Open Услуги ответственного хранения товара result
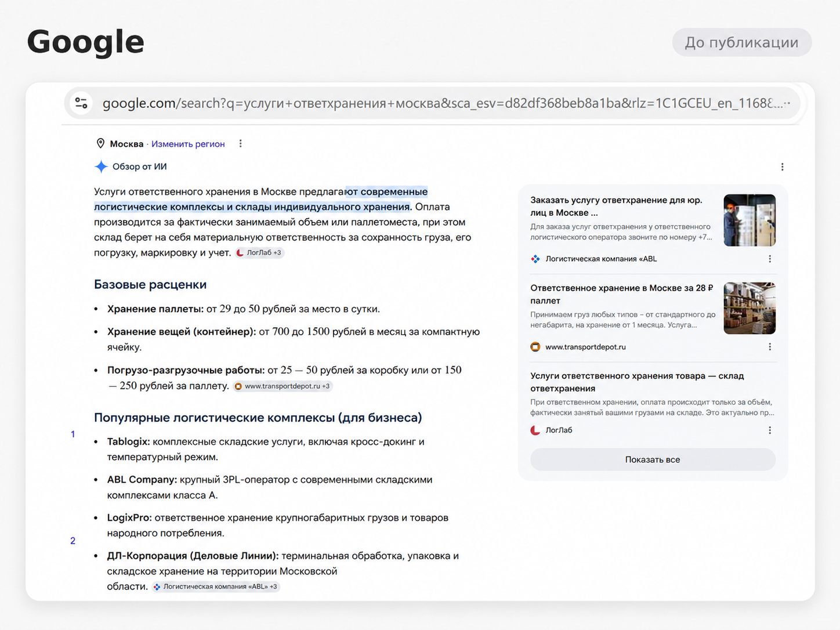 (637, 382)
